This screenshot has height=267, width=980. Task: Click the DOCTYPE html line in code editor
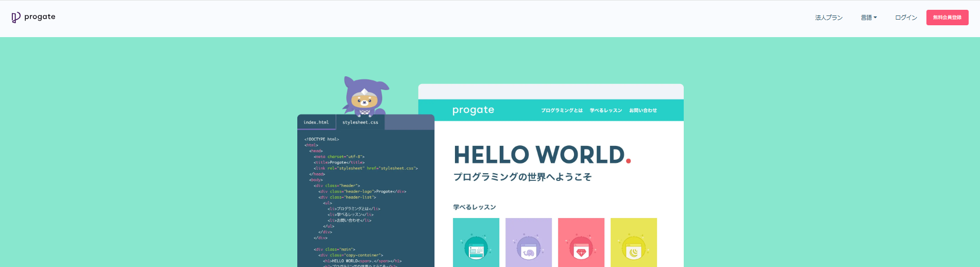(322, 139)
